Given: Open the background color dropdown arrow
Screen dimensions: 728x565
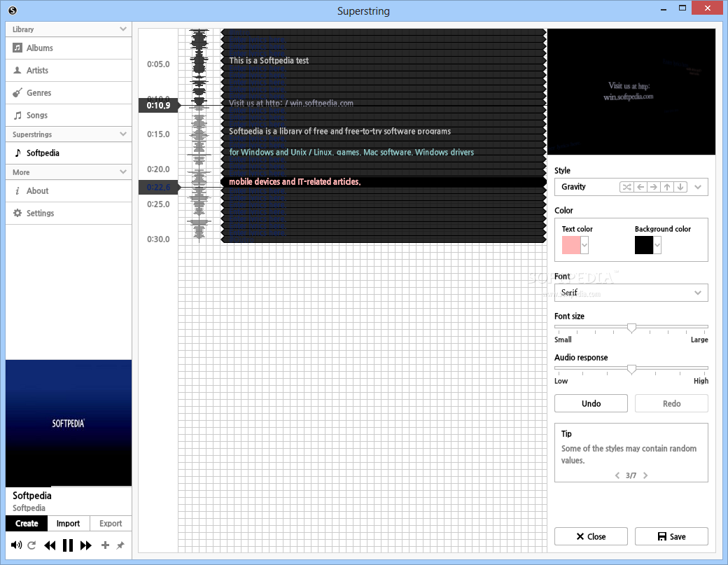Looking at the screenshot, I should point(657,245).
